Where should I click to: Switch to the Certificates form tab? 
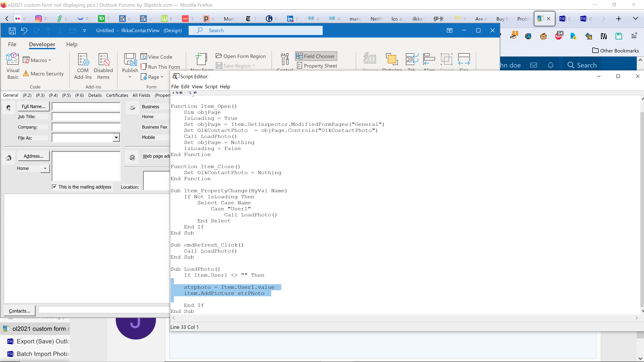(117, 95)
